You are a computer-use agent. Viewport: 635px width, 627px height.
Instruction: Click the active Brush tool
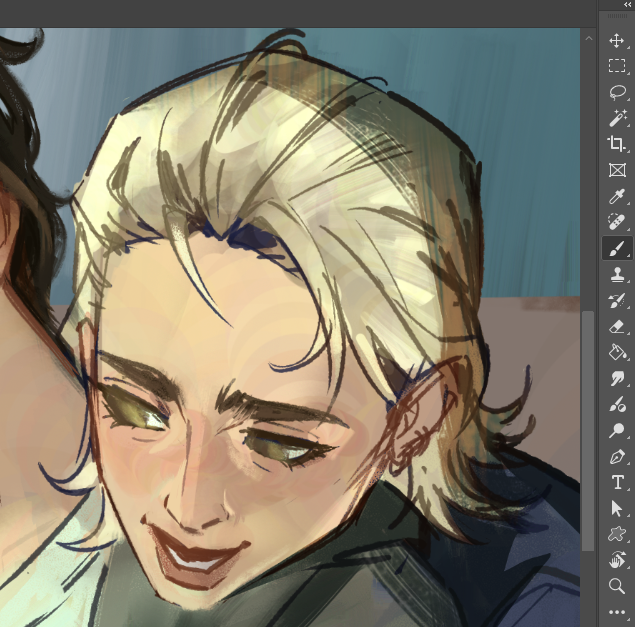click(x=617, y=248)
